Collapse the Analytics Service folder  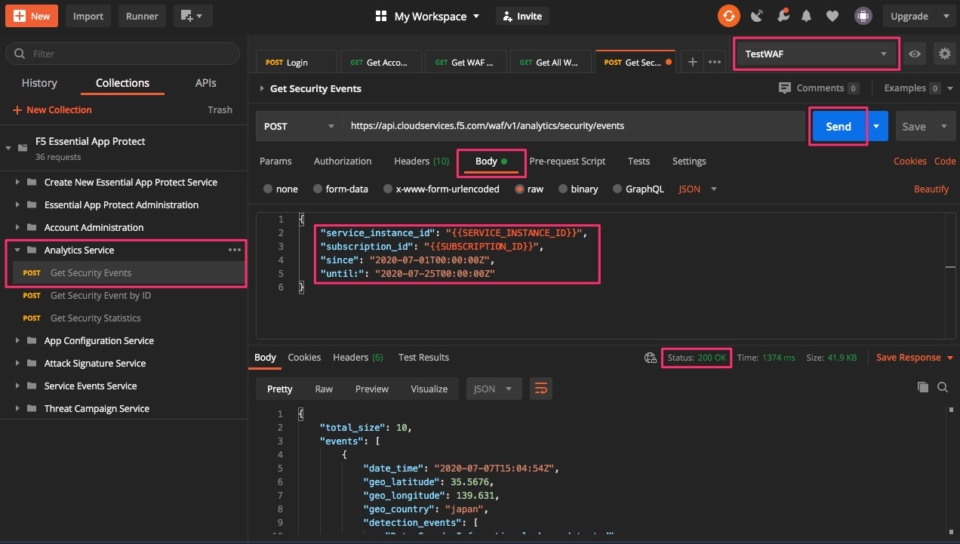17,250
